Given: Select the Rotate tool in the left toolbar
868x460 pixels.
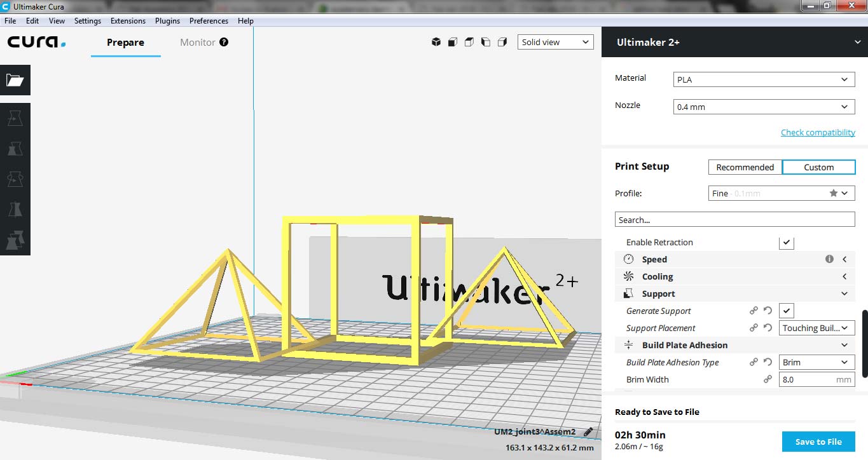Looking at the screenshot, I should [x=15, y=179].
